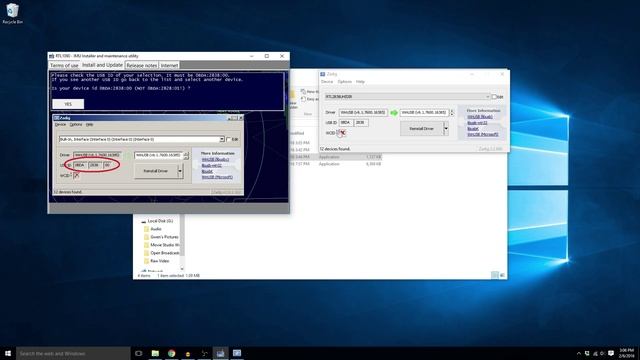The image size is (640, 360).
Task: Switch File Explorer to details view icon
Action: pos(495,275)
